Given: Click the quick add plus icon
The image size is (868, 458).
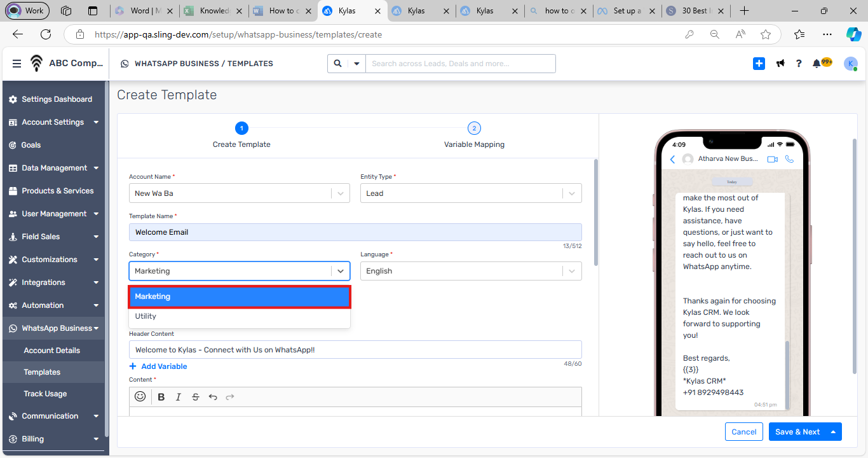Looking at the screenshot, I should (759, 64).
